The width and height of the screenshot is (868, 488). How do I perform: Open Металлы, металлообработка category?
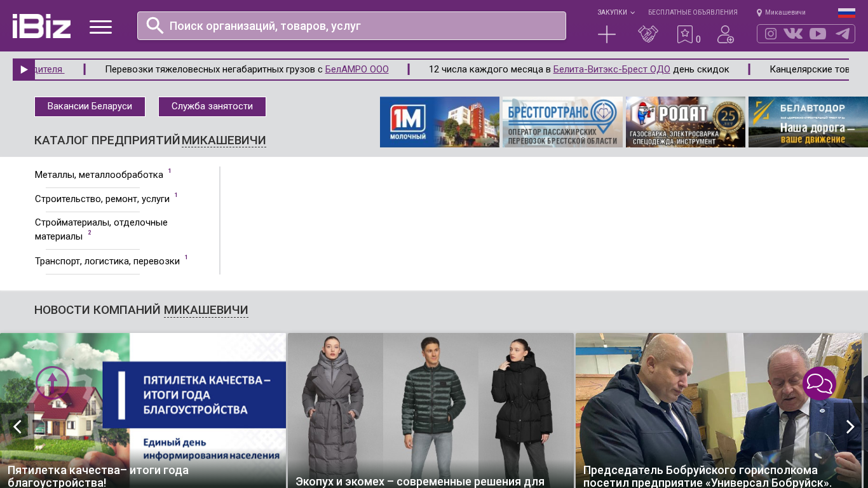coord(99,175)
